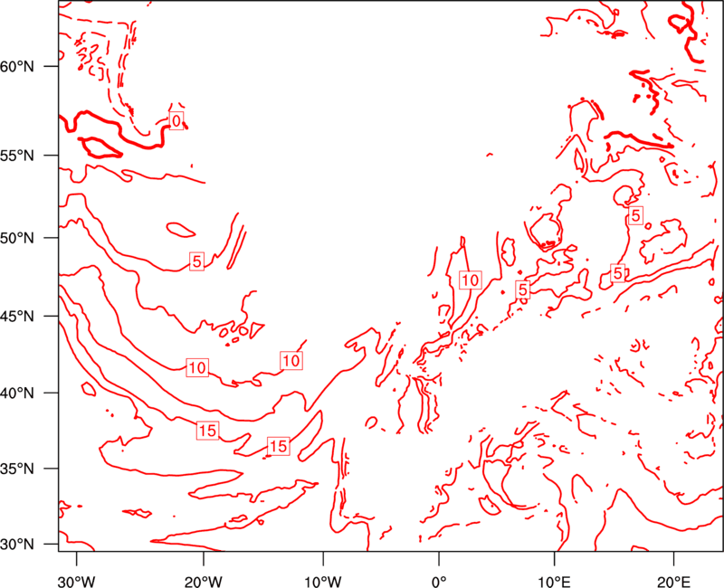The image size is (724, 588).
Task: Click the 40°N latitude axis label
Action: [17, 394]
